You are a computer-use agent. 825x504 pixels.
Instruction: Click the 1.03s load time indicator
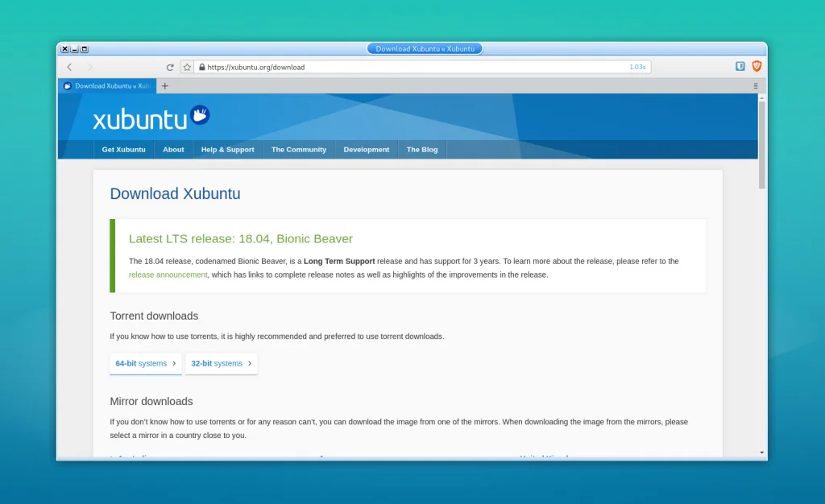[637, 67]
